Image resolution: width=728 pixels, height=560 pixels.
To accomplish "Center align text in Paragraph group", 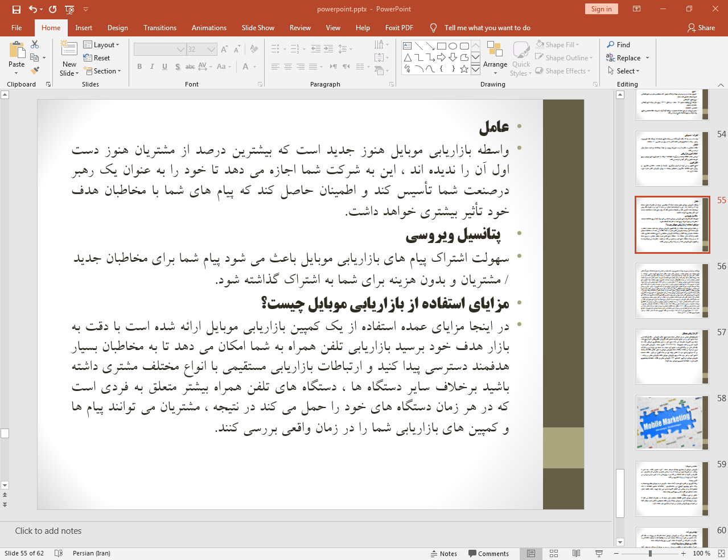I will tap(288, 67).
